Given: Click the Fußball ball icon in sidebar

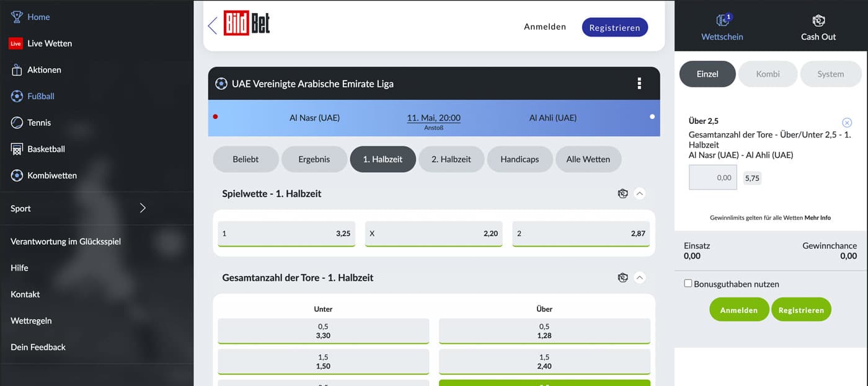Looking at the screenshot, I should pos(17,96).
